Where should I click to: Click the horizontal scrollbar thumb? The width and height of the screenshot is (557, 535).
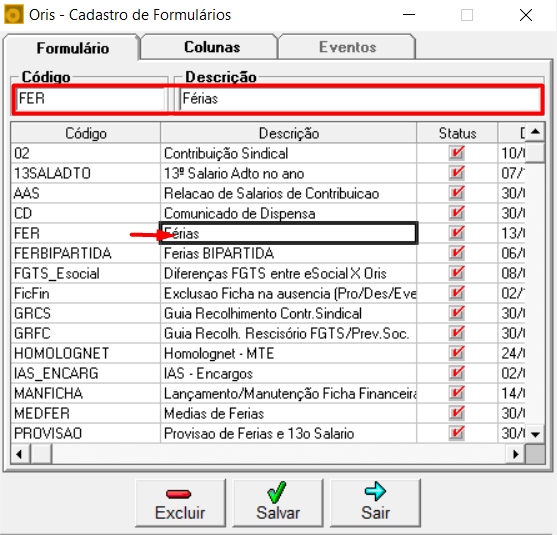(x=41, y=454)
